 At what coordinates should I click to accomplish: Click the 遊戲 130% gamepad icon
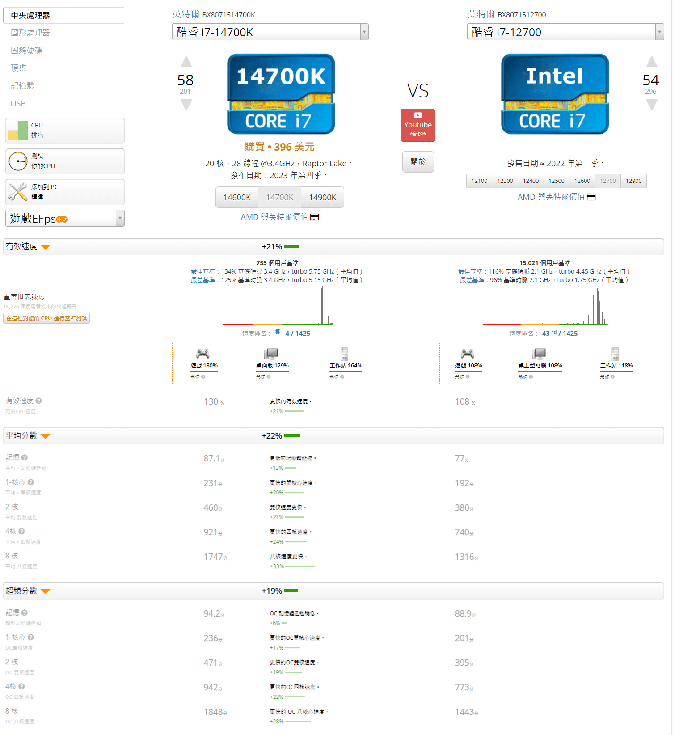tap(203, 354)
